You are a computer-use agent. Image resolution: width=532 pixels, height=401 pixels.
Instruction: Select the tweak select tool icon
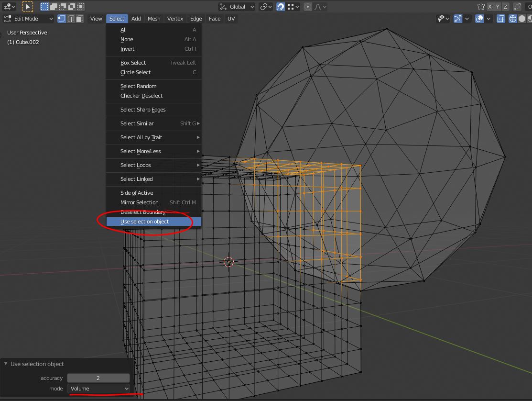tap(27, 6)
